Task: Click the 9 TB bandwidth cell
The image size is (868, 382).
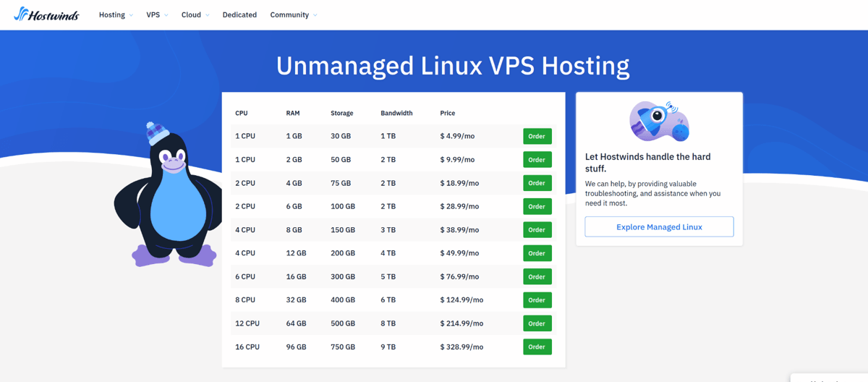Action: pos(388,347)
